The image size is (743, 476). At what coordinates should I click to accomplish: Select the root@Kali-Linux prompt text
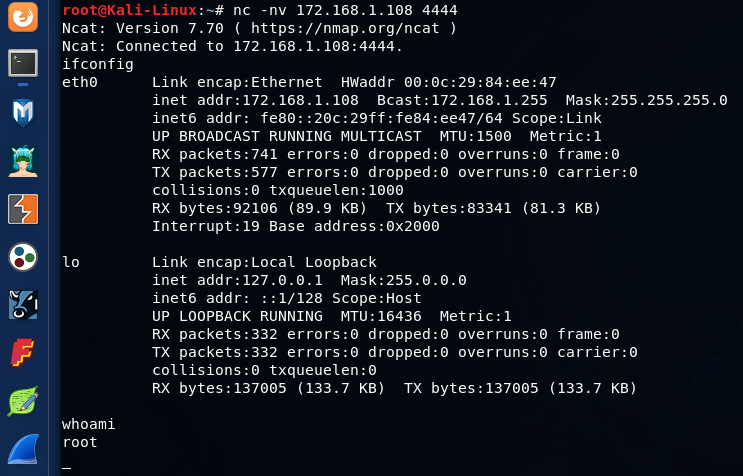click(129, 10)
